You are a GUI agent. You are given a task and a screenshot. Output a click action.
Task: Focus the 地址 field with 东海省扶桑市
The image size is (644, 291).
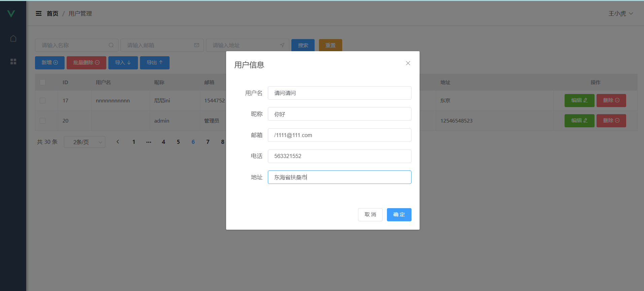point(339,177)
